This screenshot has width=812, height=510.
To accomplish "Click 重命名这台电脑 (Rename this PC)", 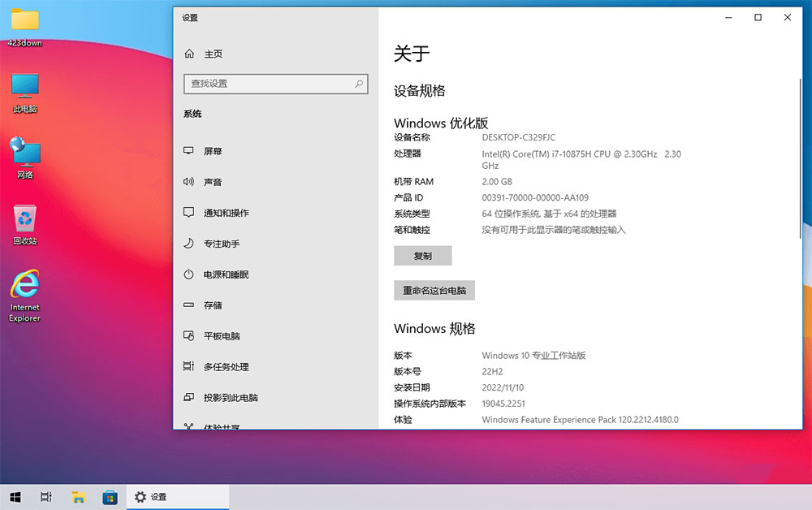I will (x=434, y=290).
